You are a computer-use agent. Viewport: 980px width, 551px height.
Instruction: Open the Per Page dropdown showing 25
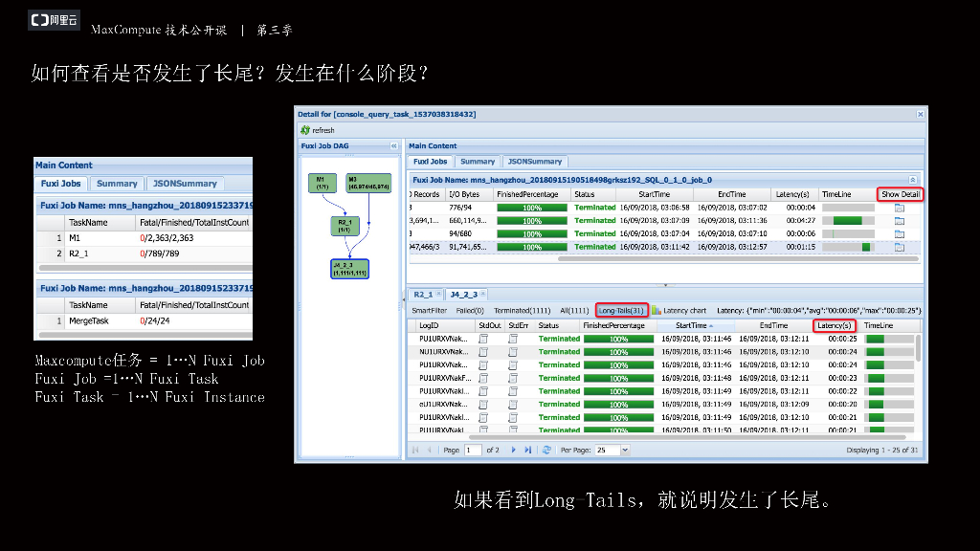coord(624,450)
